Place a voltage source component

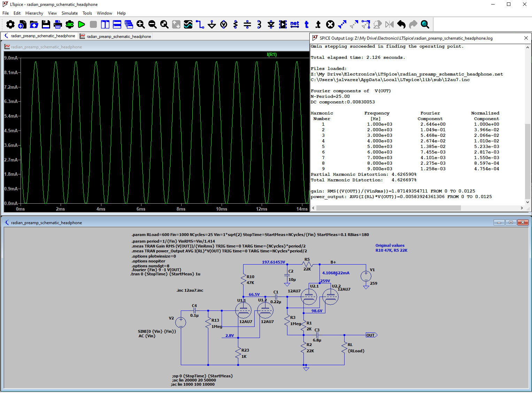[x=224, y=24]
